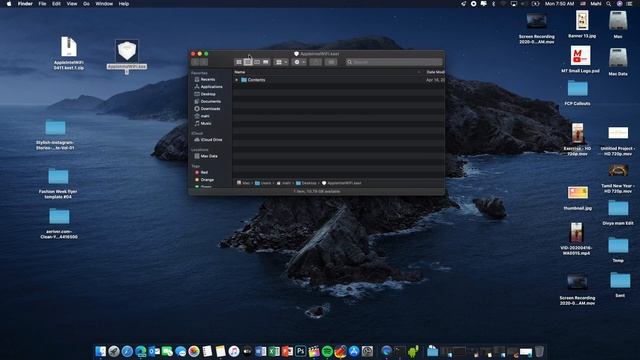
Task: Open App Store from the Dock
Action: click(354, 351)
